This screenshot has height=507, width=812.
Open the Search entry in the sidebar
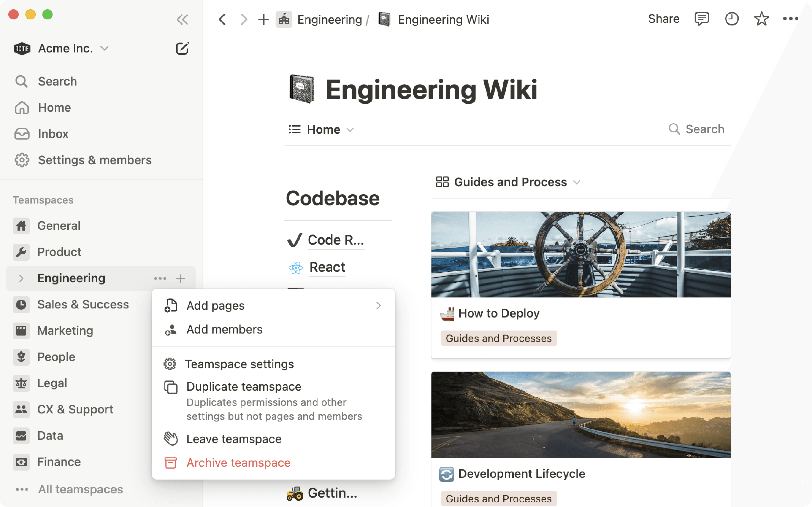[57, 81]
